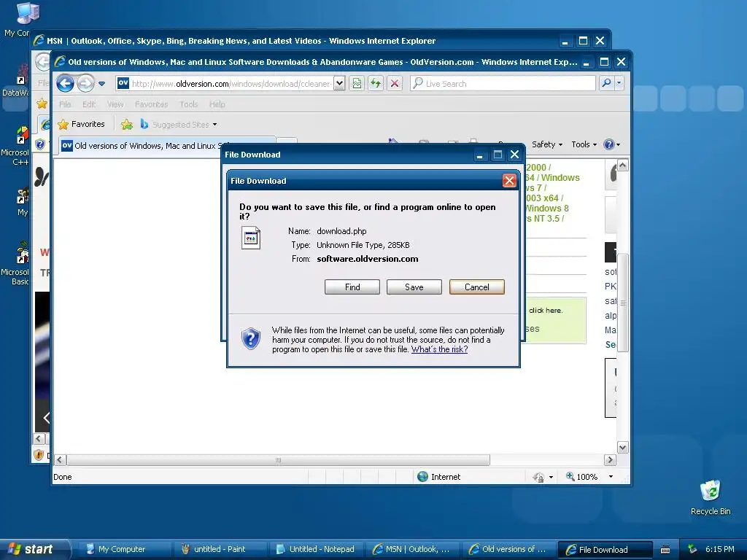
Task: Switch to untitled - Paint taskbar button
Action: tap(219, 549)
